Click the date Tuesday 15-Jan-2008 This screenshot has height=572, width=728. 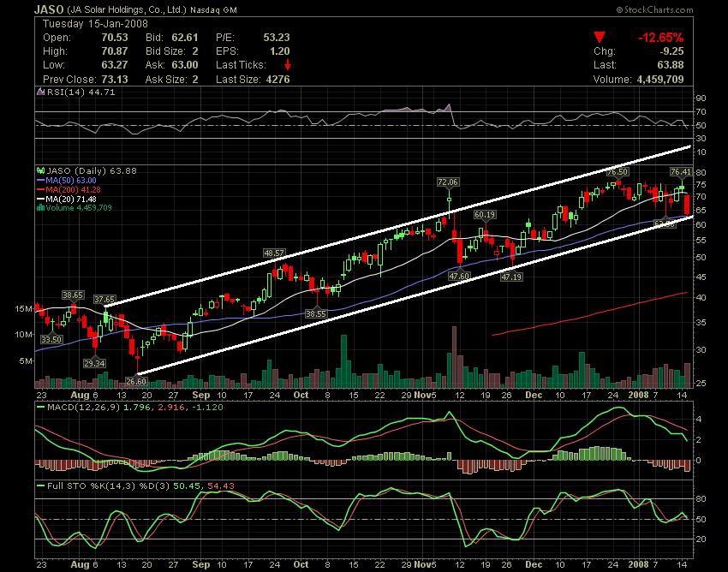click(95, 24)
